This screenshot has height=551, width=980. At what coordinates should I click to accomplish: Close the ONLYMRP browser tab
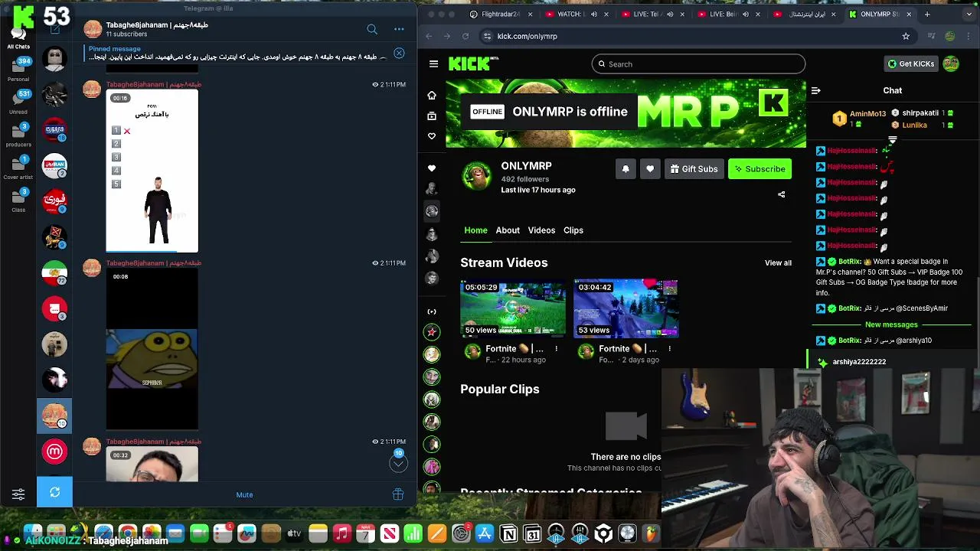coord(910,14)
